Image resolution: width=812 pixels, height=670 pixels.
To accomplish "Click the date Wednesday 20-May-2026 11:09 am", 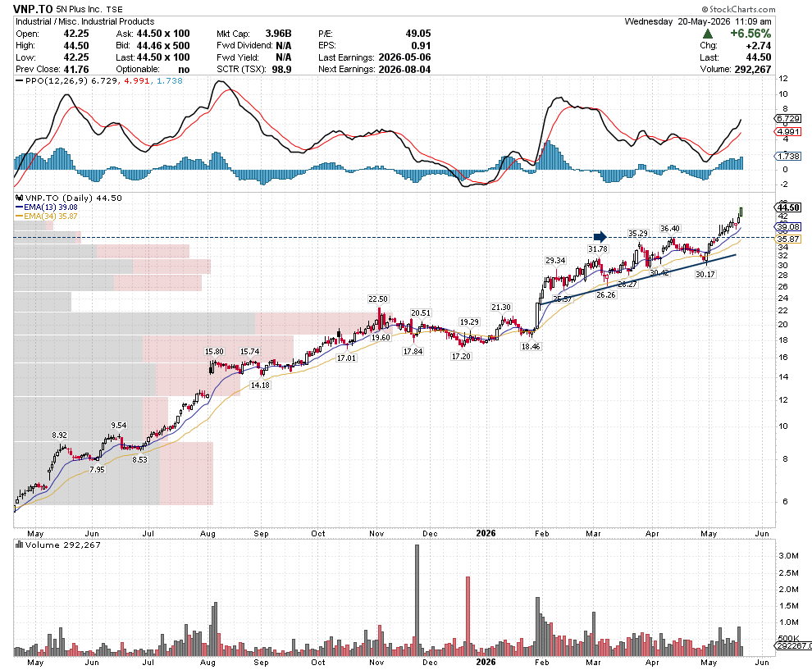I will click(x=698, y=21).
